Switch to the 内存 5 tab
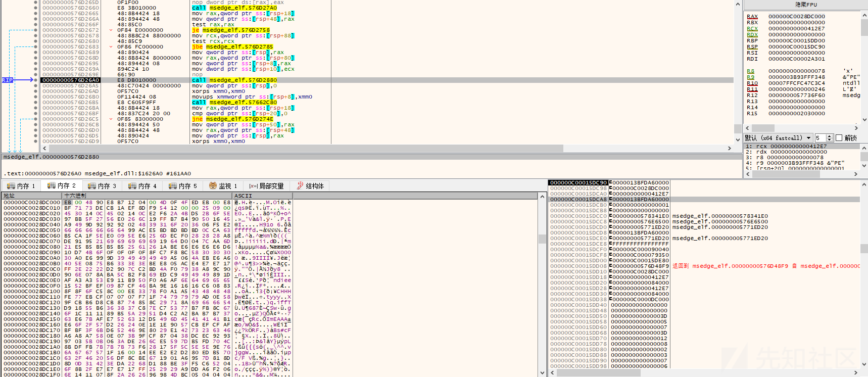868x377 pixels. coord(183,186)
